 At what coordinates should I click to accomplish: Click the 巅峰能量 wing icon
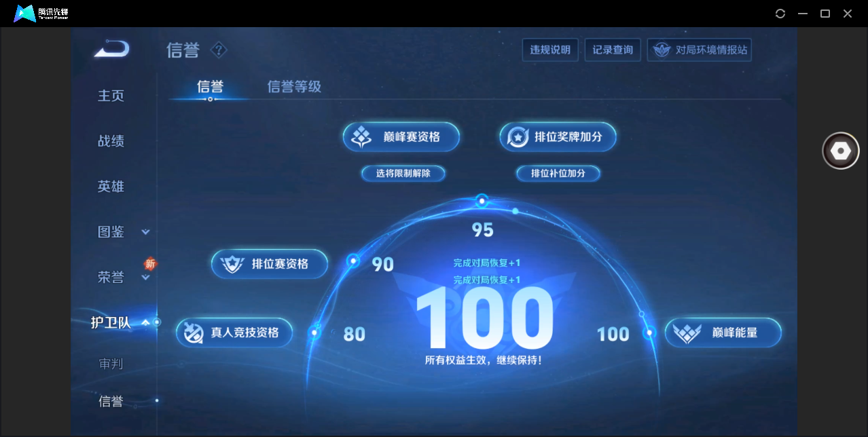pyautogui.click(x=686, y=333)
